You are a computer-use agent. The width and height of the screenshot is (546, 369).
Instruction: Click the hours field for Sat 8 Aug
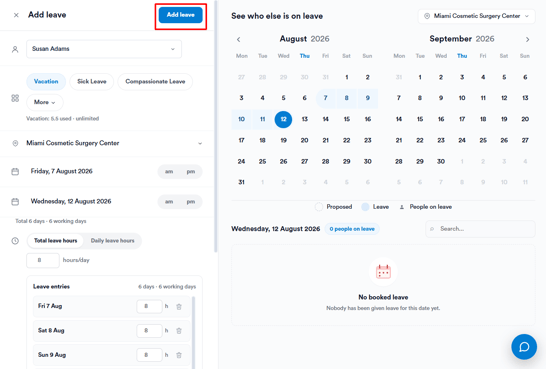tap(149, 331)
